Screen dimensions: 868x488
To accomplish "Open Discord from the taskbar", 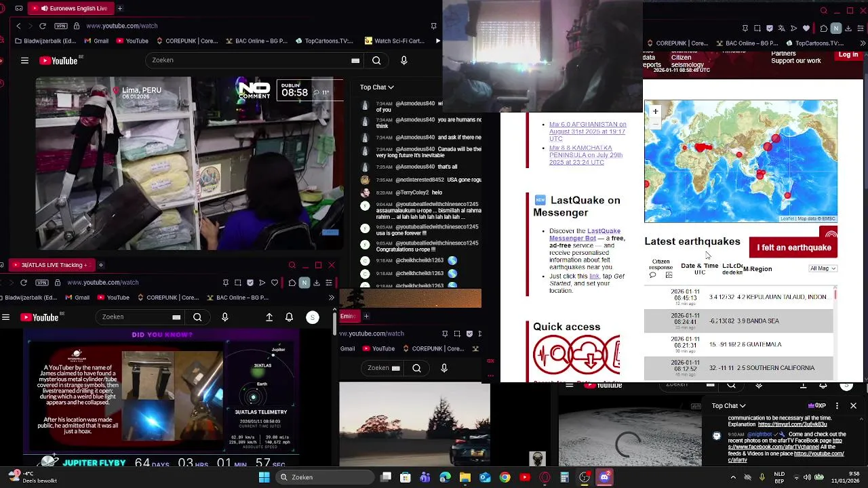I will point(604,477).
